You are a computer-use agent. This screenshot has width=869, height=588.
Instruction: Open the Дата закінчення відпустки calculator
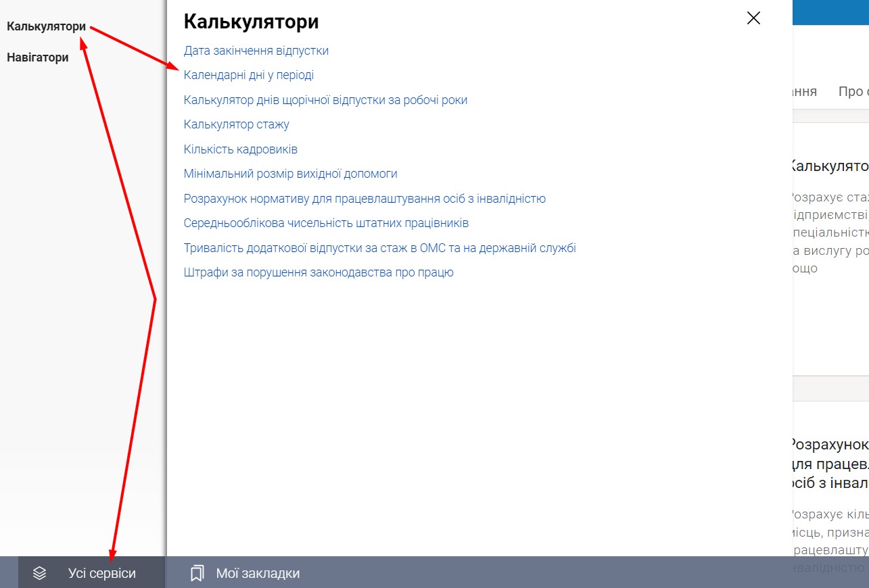(x=256, y=51)
